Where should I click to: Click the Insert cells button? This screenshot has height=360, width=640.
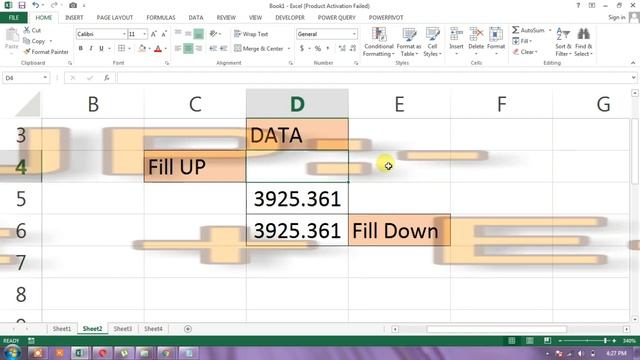[456, 42]
